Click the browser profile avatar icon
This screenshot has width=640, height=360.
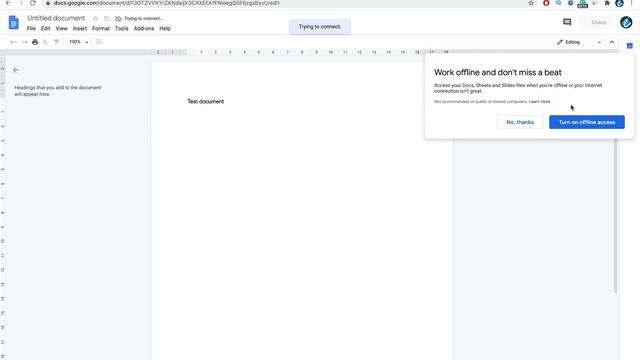point(619,3)
